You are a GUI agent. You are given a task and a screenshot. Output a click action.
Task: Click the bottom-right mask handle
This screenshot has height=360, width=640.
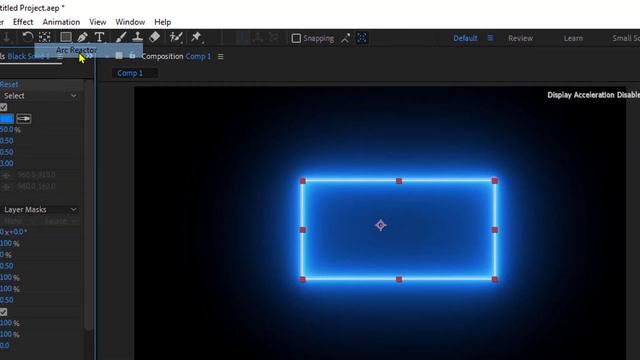[x=495, y=279]
